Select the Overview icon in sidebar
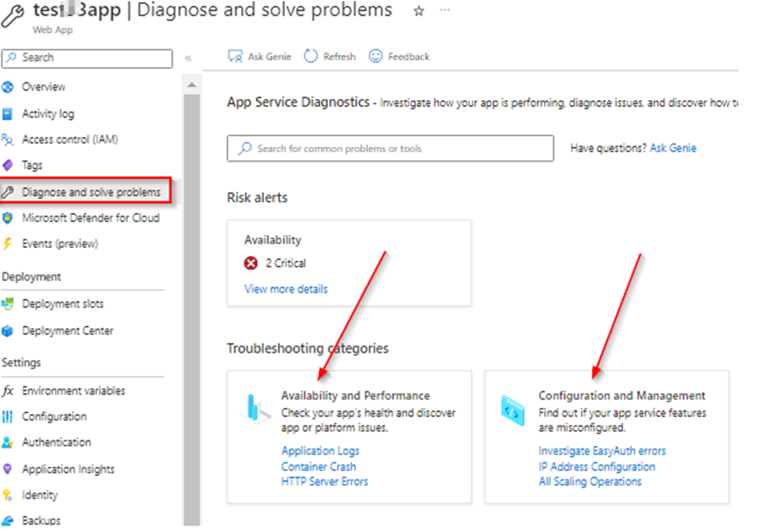This screenshot has height=532, width=770. pyautogui.click(x=9, y=87)
